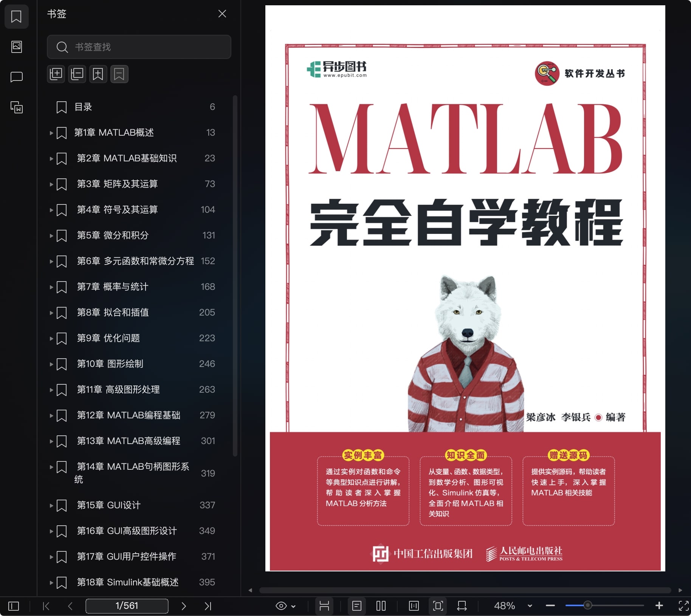This screenshot has height=616, width=691.
Task: Go to next page
Action: pos(184,606)
